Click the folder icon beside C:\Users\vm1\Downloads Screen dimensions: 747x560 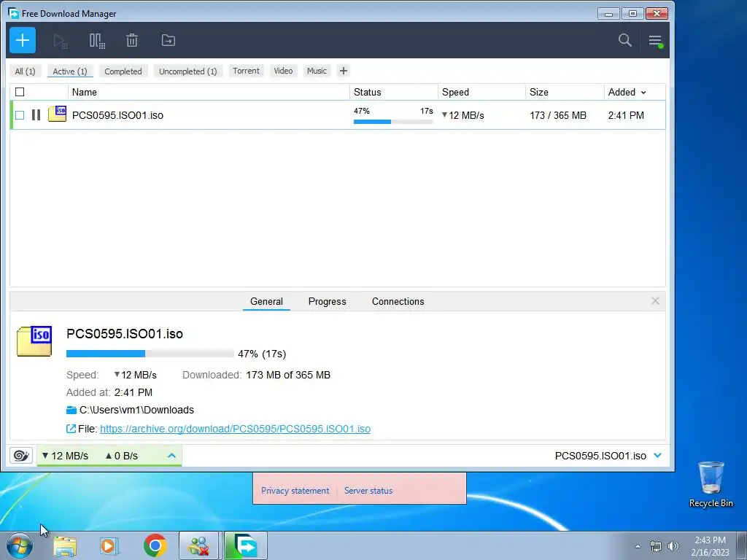click(71, 410)
